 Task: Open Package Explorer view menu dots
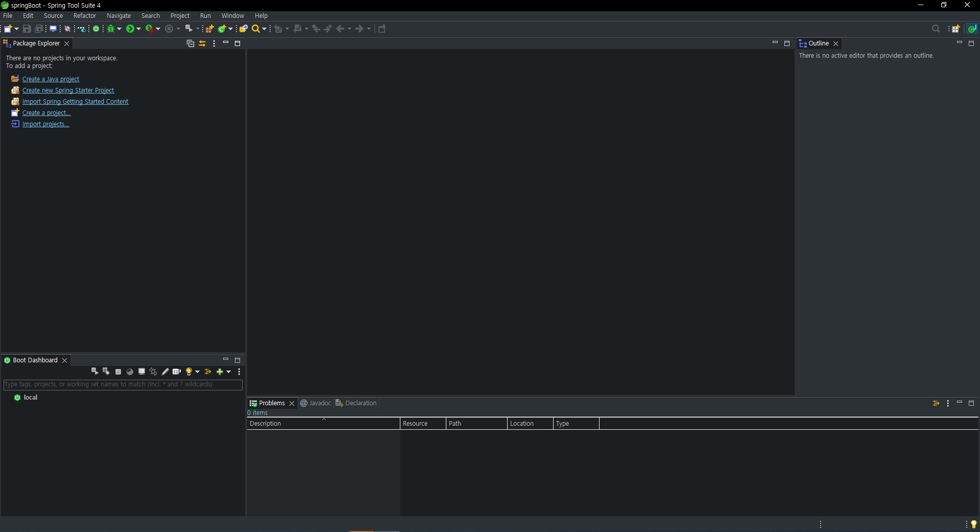[214, 43]
